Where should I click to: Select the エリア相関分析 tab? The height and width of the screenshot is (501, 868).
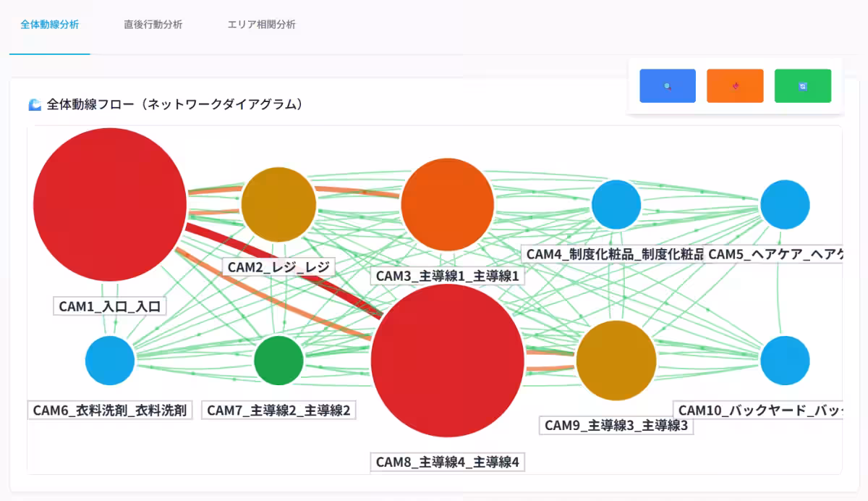[x=261, y=25]
